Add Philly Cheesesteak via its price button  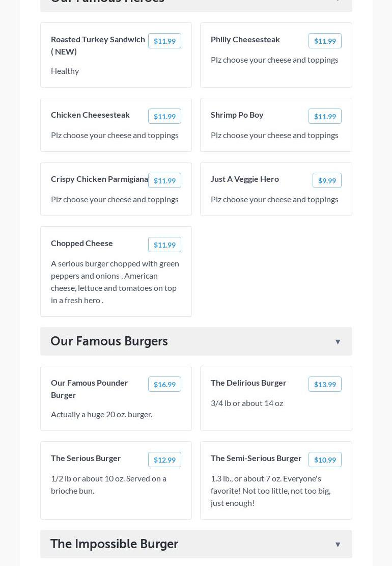pos(325,41)
